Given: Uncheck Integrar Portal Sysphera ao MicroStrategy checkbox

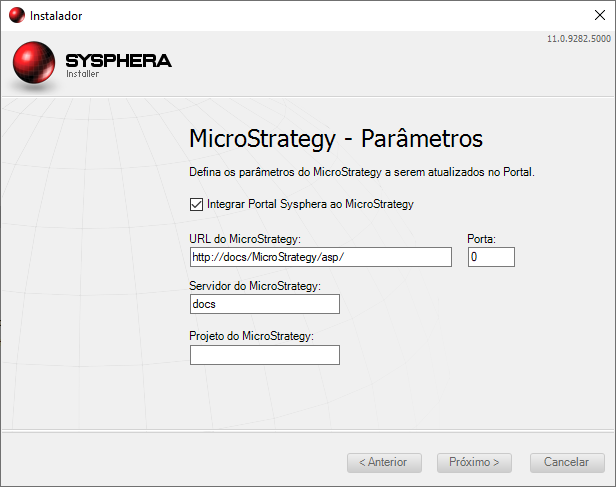Looking at the screenshot, I should click(x=196, y=205).
